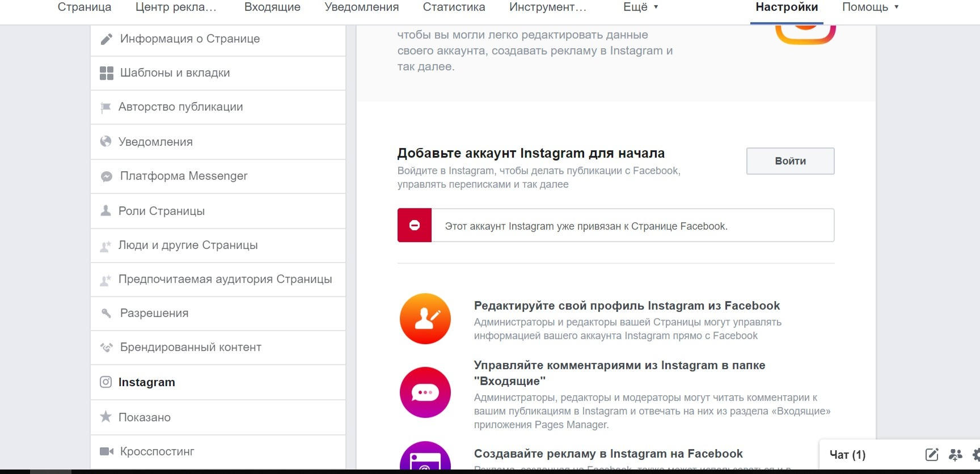Screen dimensions: 980x474
Task: Open Авторство публикации settings
Action: (218, 107)
